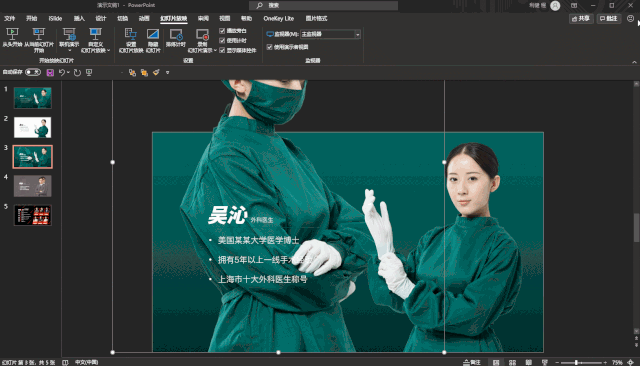
Task: Open Picture Format (图片格式) tab
Action: [x=316, y=18]
